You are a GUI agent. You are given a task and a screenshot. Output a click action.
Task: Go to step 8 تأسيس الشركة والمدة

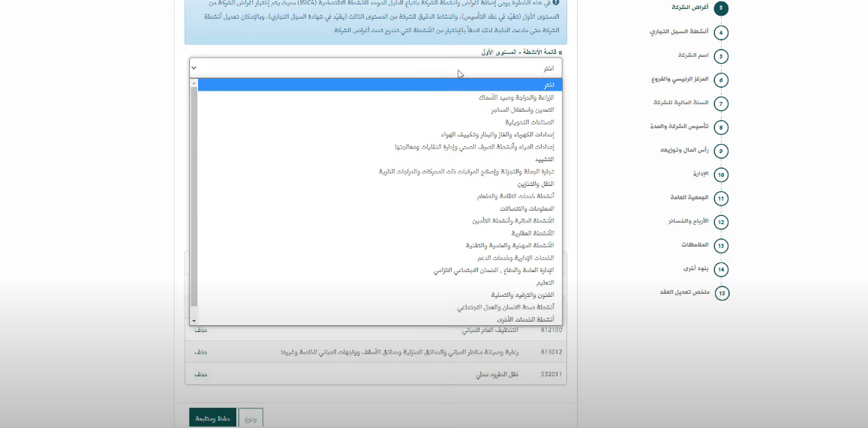tap(720, 127)
